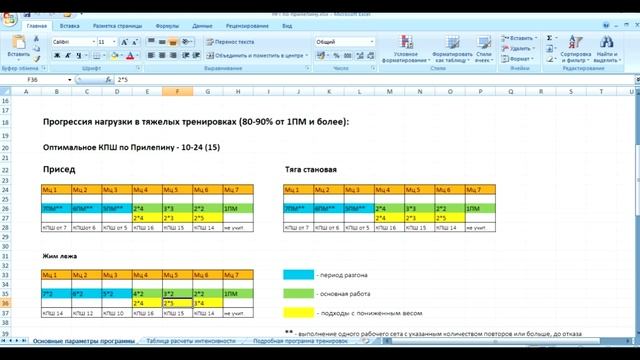The width and height of the screenshot is (640, 360).
Task: Click the format painter brush icon
Action: [x=36, y=58]
